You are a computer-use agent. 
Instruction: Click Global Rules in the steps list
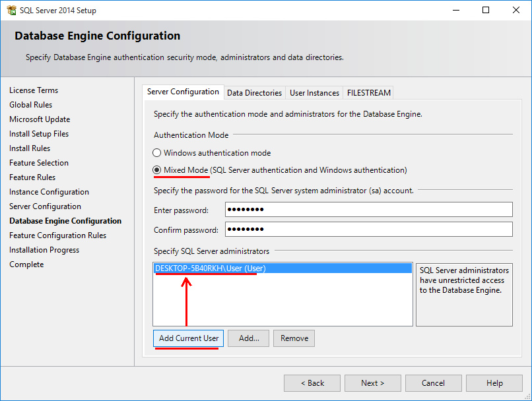[31, 105]
